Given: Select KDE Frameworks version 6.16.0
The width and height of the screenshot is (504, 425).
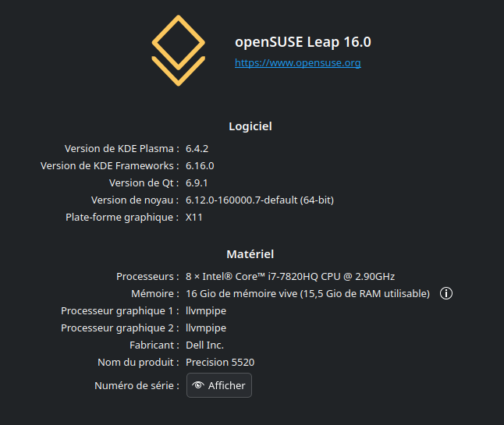Looking at the screenshot, I should point(200,165).
